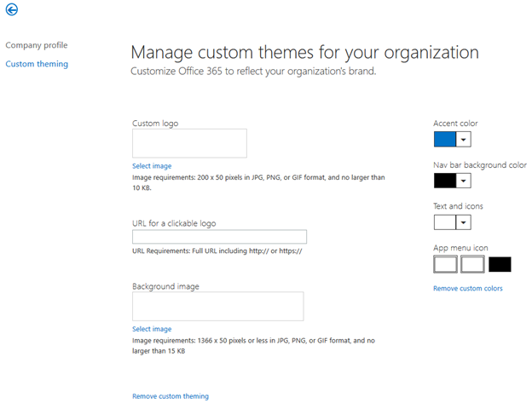Click the Background image preview box
The image size is (532, 409).
[x=217, y=307]
